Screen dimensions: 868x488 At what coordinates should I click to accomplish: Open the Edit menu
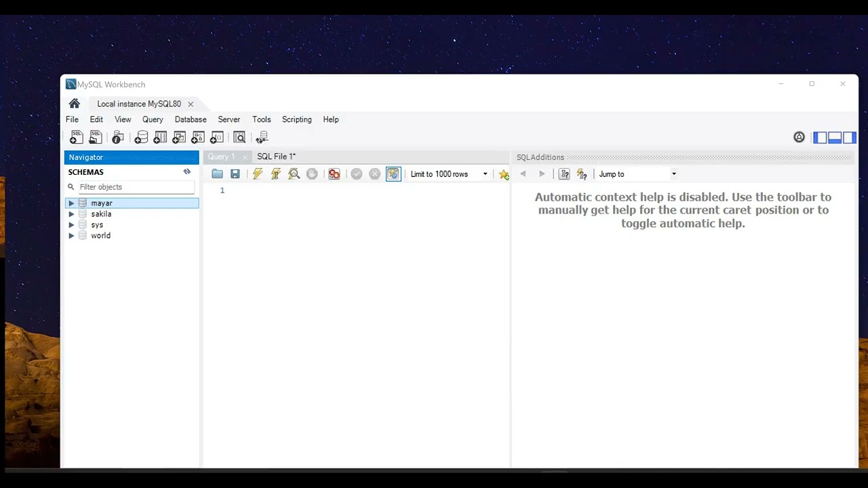(x=96, y=119)
